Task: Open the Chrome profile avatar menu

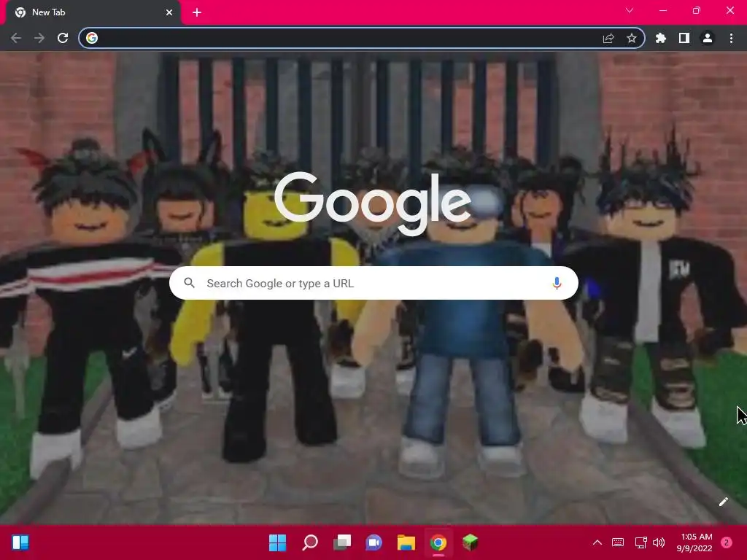Action: click(708, 38)
